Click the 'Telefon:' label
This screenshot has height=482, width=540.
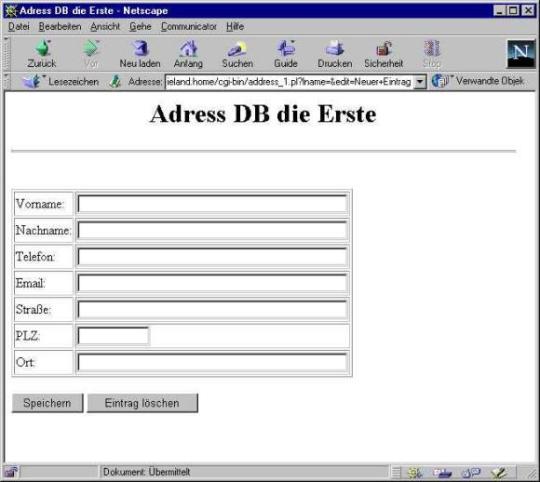(x=35, y=256)
